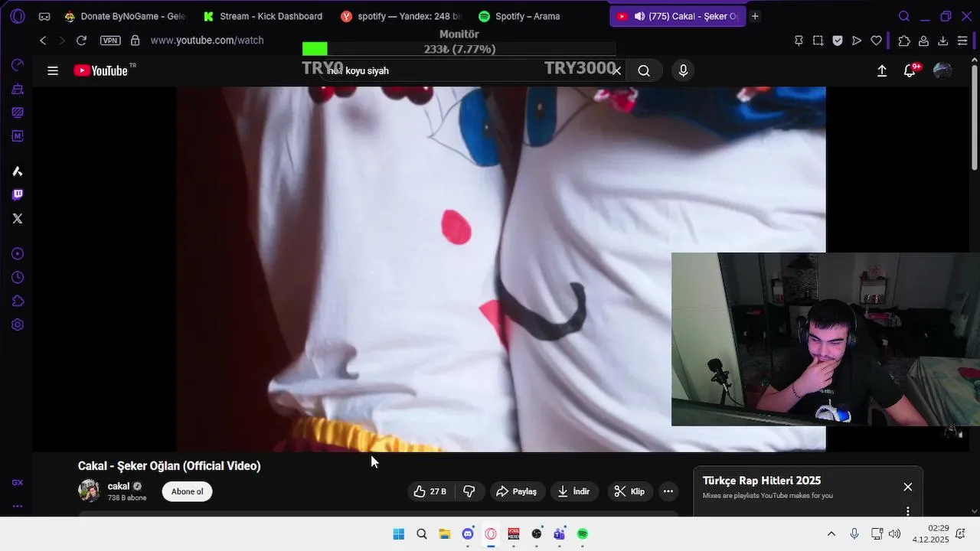Search open tabs magnifier icon

pyautogui.click(x=904, y=16)
